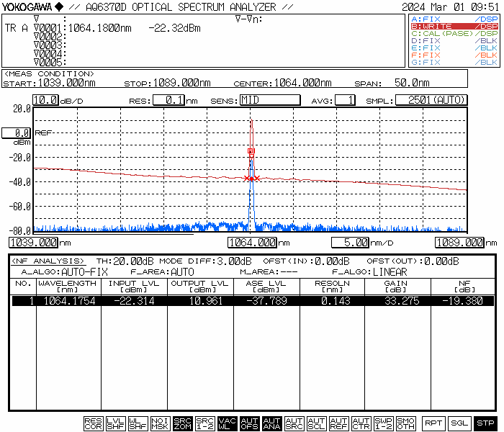Toggle the AUT SCL auto scale indicator
The height and width of the screenshot is (432, 504).
tap(316, 423)
